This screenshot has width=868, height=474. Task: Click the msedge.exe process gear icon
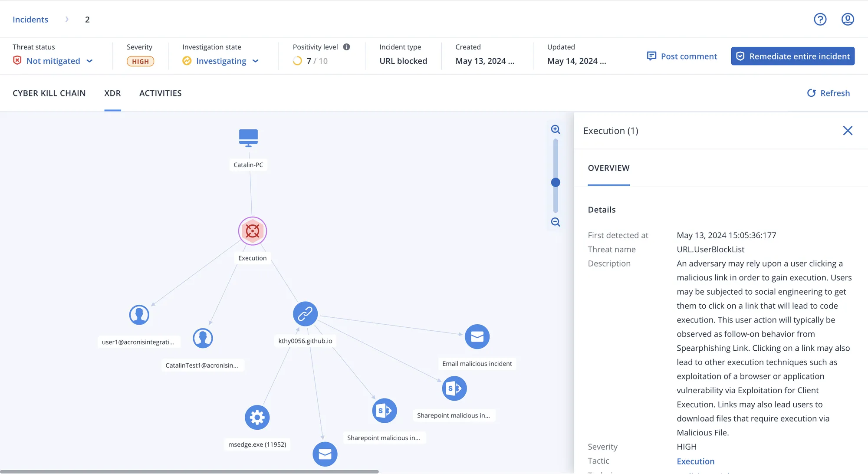tap(257, 417)
